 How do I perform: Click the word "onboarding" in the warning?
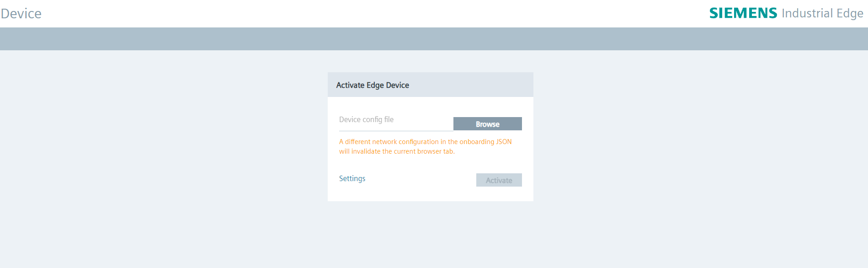point(477,142)
